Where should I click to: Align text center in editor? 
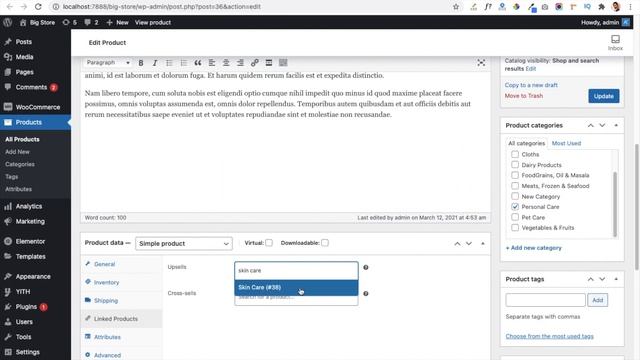click(x=226, y=63)
